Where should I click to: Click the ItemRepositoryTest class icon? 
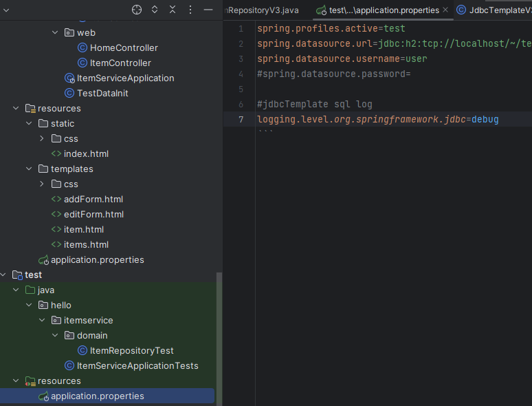tap(82, 350)
